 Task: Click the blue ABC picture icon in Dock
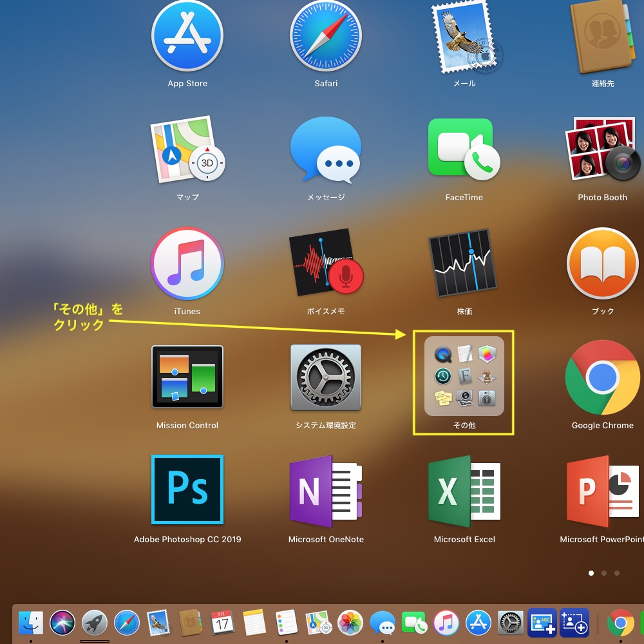click(542, 623)
